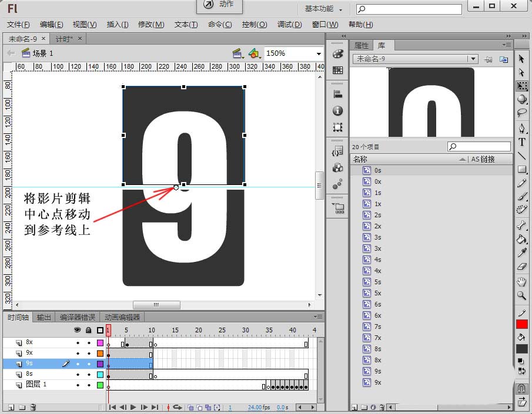Open the Color panel icon

(337, 53)
